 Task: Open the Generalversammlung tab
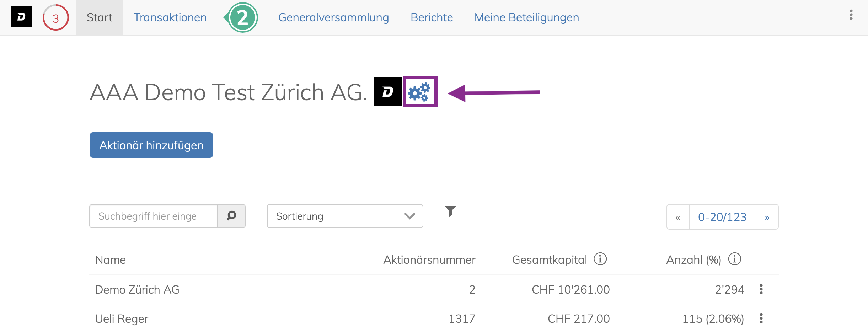pos(333,17)
